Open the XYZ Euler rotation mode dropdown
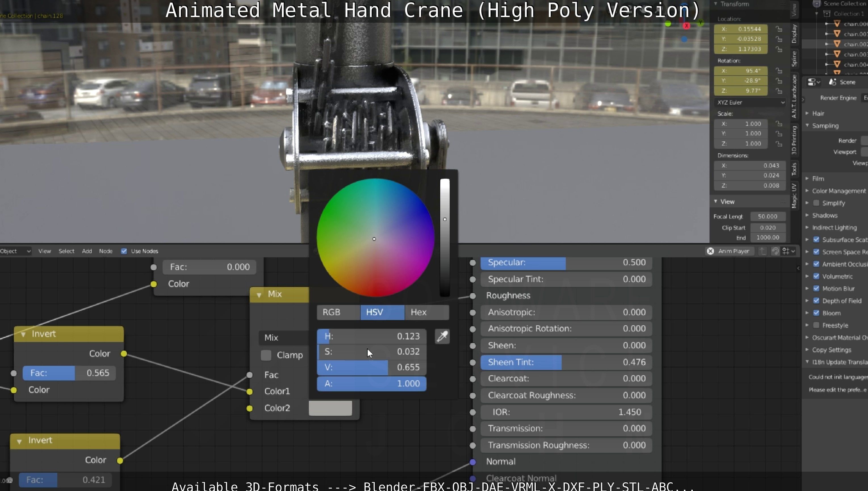The height and width of the screenshot is (491, 868). pos(750,103)
